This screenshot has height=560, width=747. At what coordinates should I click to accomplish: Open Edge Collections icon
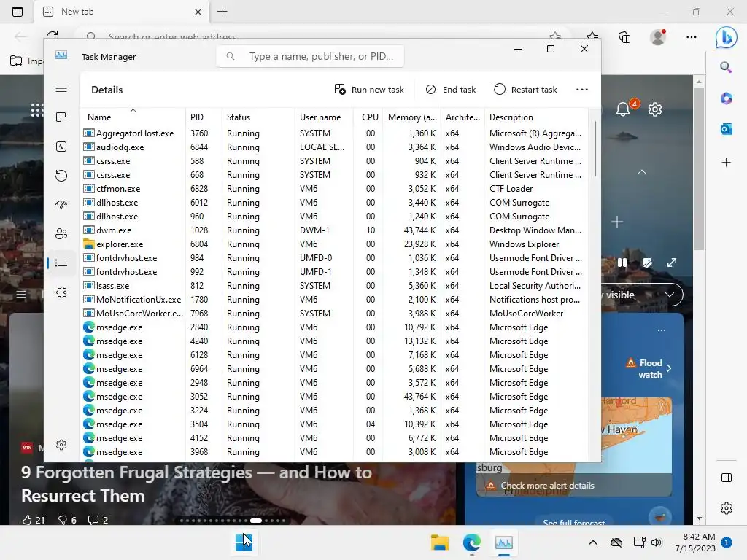(x=624, y=36)
